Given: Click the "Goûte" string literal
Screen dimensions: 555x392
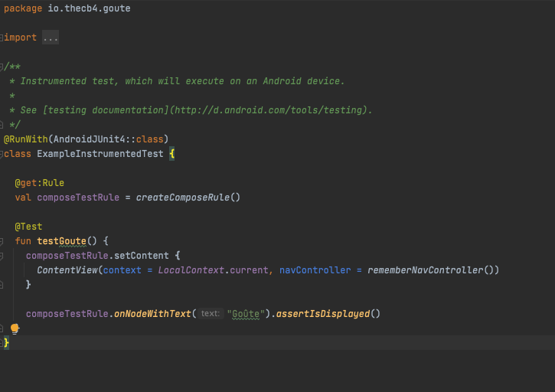Looking at the screenshot, I should (246, 314).
